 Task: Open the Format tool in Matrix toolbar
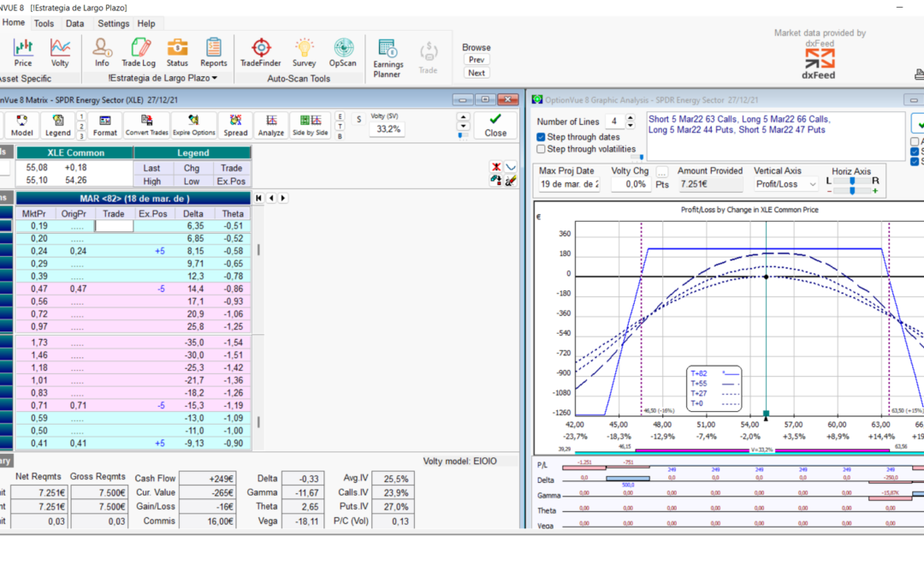click(x=105, y=126)
